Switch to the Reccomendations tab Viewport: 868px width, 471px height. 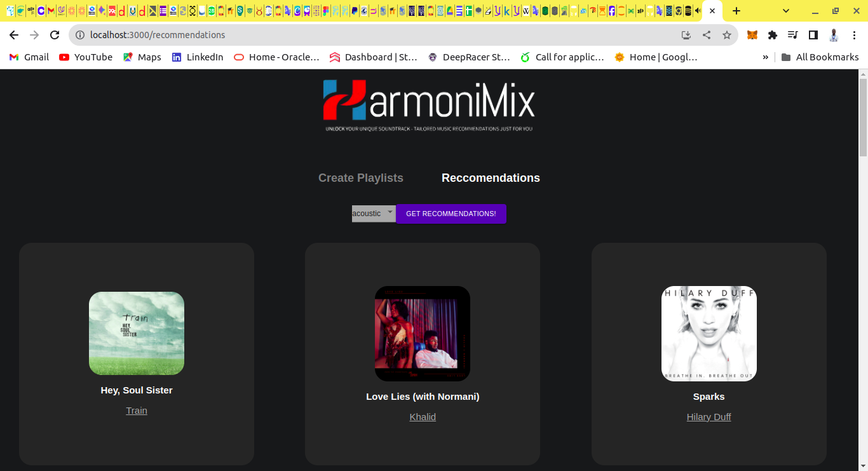[x=491, y=178]
